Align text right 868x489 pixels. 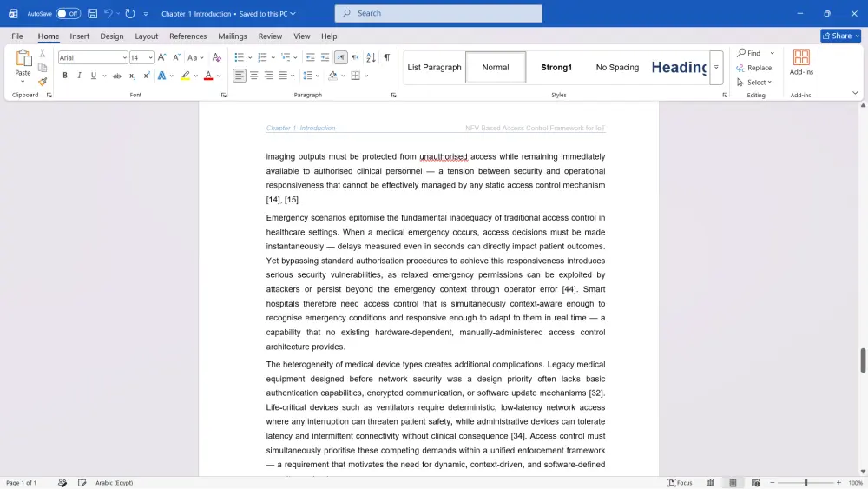point(268,76)
